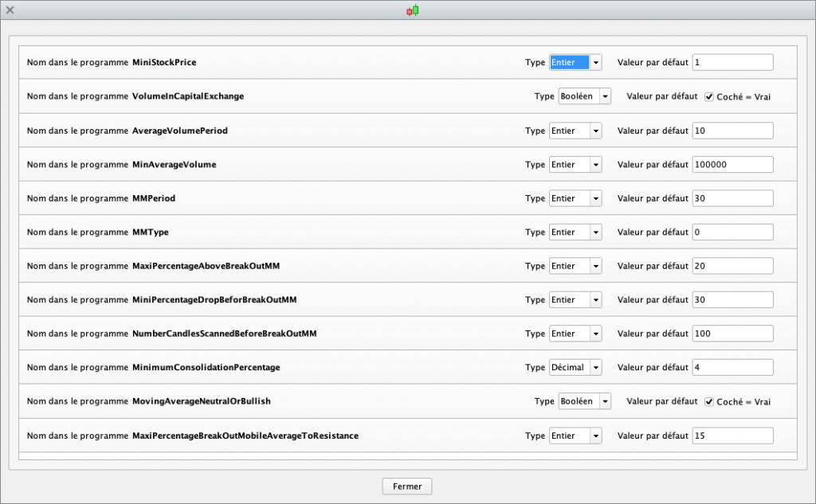Edit NumberCandlesScannedBeforeBreakOutMM default value field
816x504 pixels.
click(733, 334)
